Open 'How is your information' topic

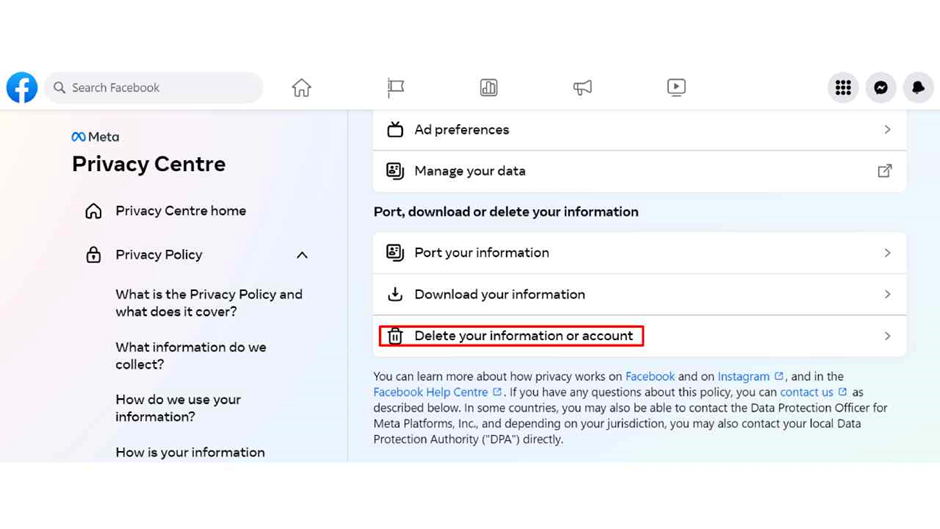[x=190, y=452]
